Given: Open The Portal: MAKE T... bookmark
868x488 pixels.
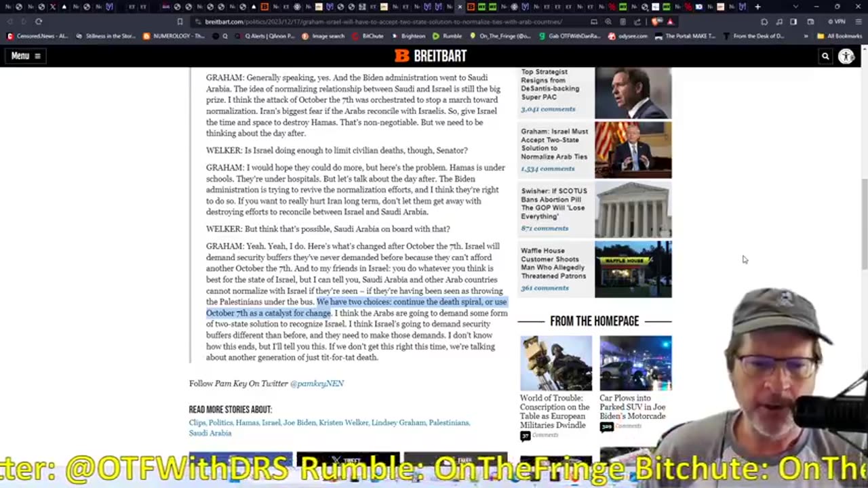Looking at the screenshot, I should click(685, 36).
